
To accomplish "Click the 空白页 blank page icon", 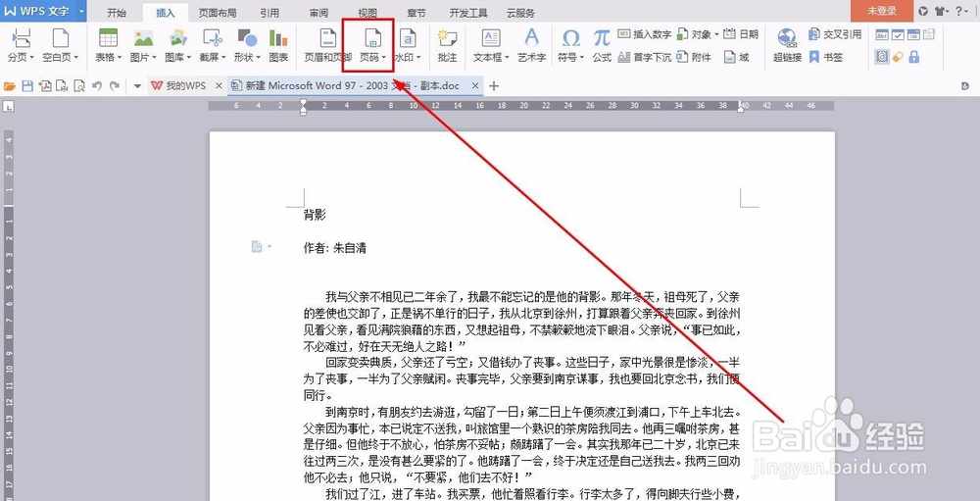I will (61, 37).
